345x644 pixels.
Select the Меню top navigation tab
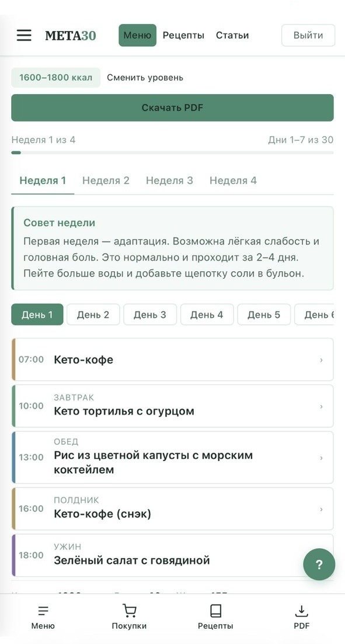click(137, 35)
